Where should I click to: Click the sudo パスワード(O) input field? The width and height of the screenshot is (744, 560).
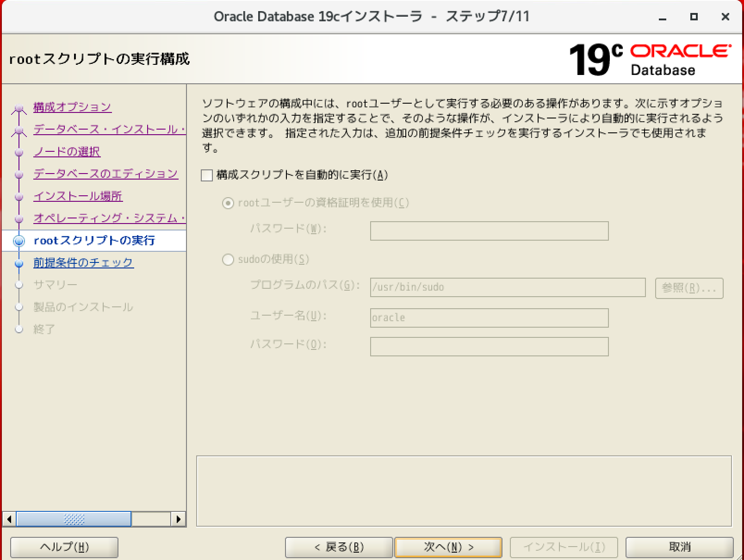[x=489, y=347]
